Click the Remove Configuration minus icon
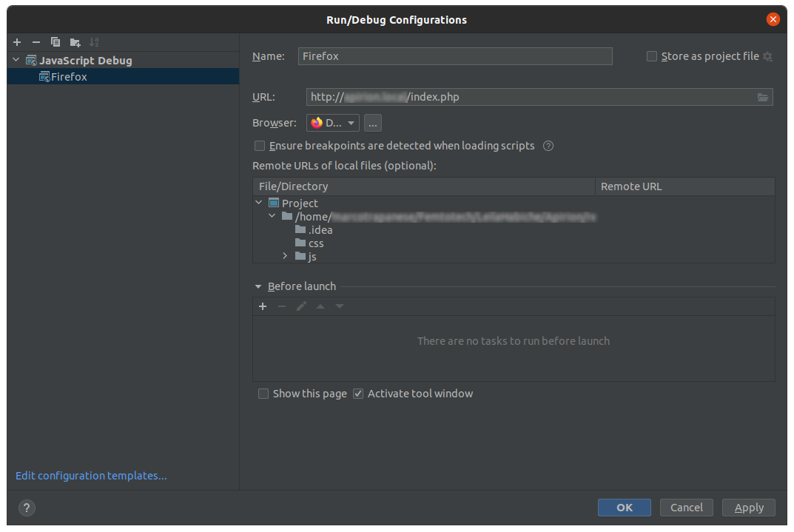794x532 pixels. tap(36, 42)
